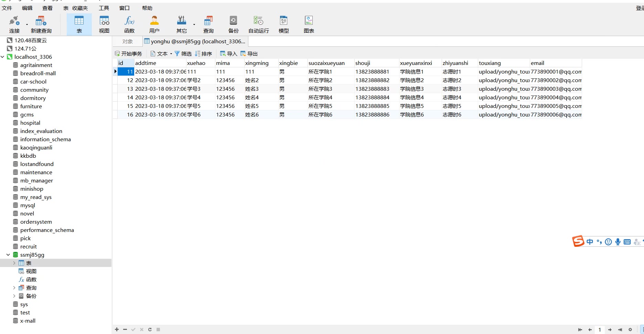
Task: Click the 连接 connection toolbar icon
Action: click(14, 24)
